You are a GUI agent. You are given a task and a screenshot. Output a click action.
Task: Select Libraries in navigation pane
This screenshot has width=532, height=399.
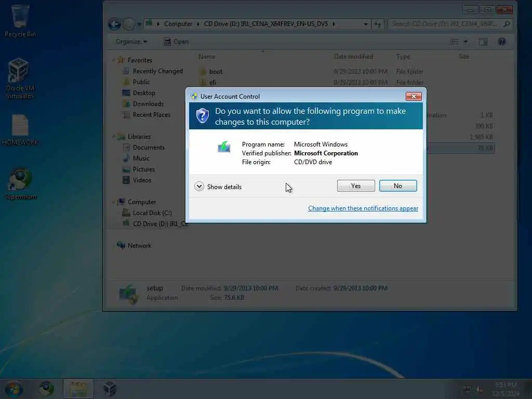(x=139, y=137)
